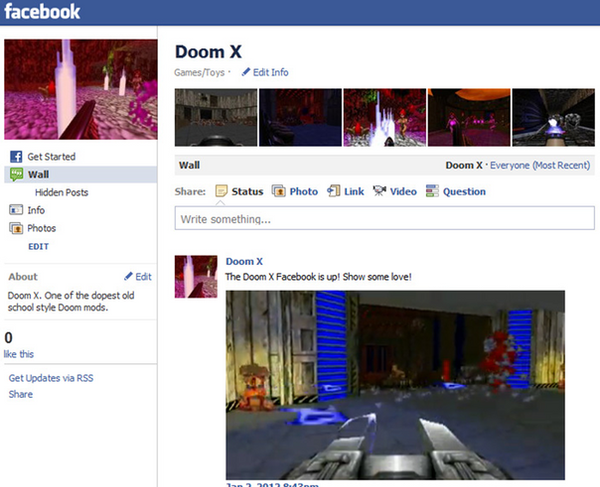Open Hidden Posts under Wall
The height and width of the screenshot is (487, 600).
[x=62, y=192]
